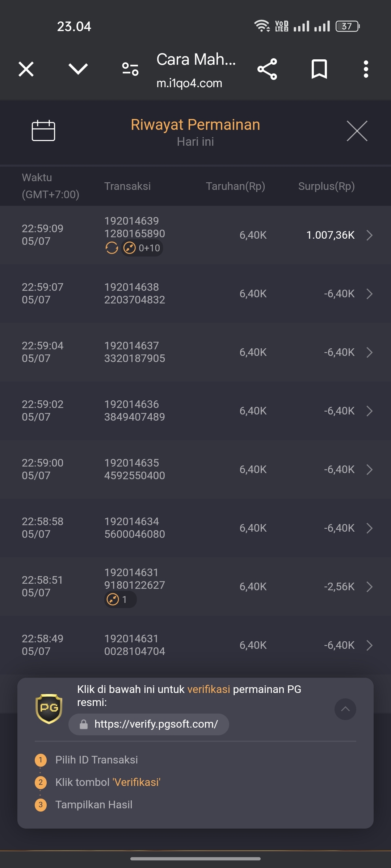Tap the respin circle icon in the first row

coord(112,248)
